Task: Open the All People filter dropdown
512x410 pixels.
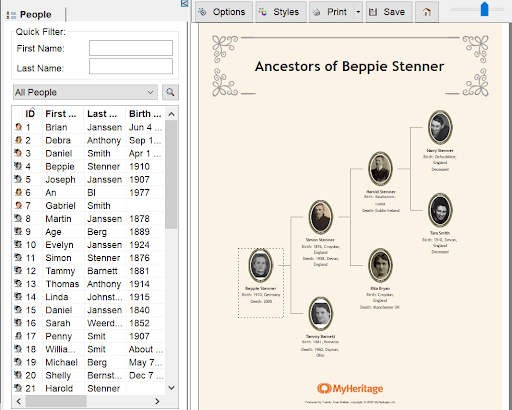Action: click(85, 92)
